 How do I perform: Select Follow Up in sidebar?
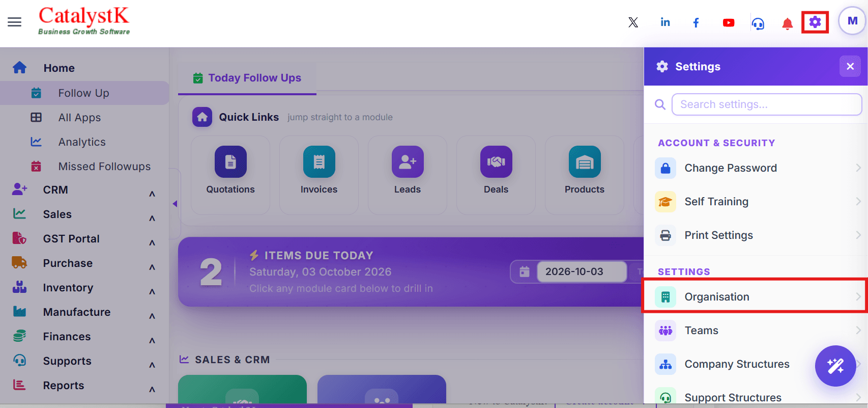(84, 93)
